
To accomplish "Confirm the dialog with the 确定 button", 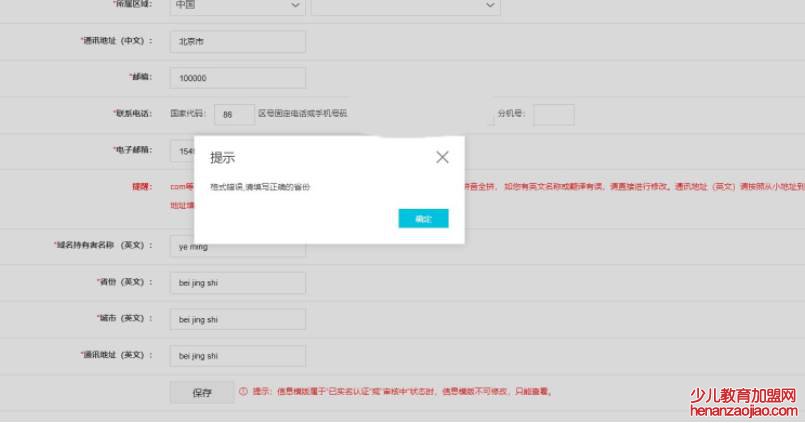I will tap(424, 218).
